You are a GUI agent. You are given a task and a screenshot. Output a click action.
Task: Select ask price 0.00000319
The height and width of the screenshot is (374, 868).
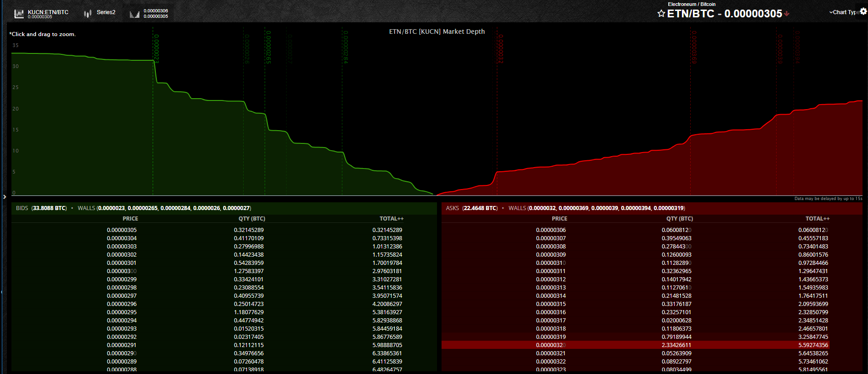(x=551, y=337)
